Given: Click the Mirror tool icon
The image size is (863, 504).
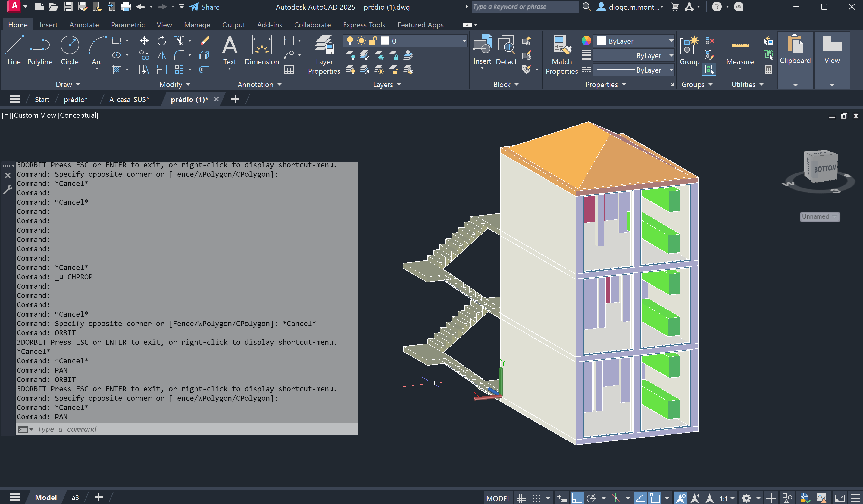Looking at the screenshot, I should pyautogui.click(x=162, y=55).
